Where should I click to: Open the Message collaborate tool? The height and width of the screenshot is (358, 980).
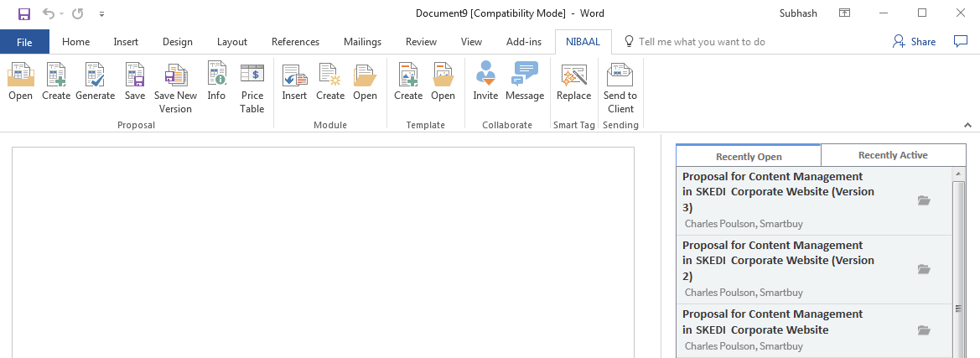coord(525,81)
